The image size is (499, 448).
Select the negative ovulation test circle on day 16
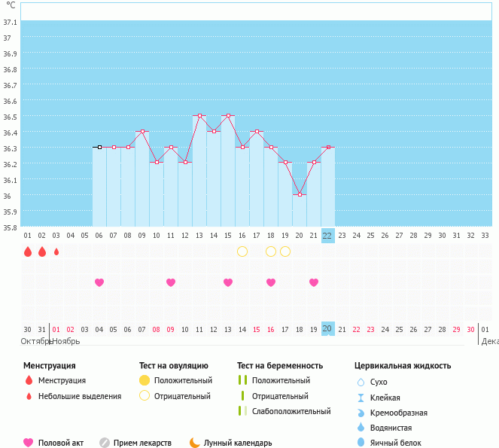(x=242, y=251)
